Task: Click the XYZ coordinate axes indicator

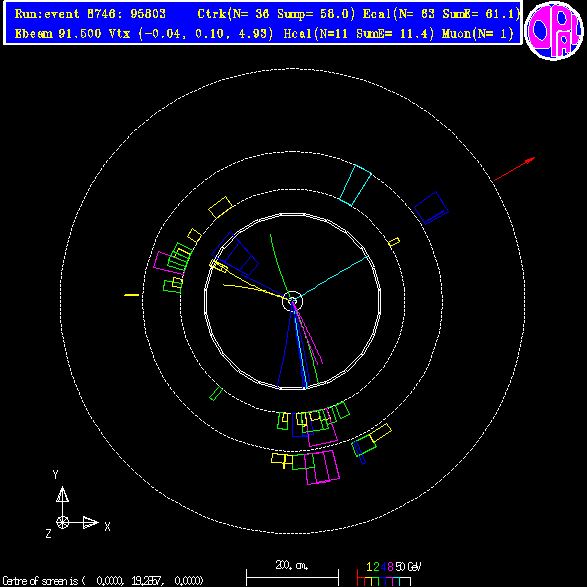Action: [x=78, y=505]
